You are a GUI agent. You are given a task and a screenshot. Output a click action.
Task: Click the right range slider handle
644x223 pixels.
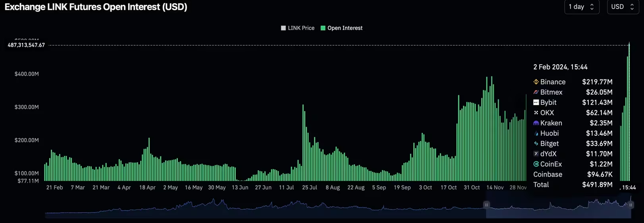point(631,205)
